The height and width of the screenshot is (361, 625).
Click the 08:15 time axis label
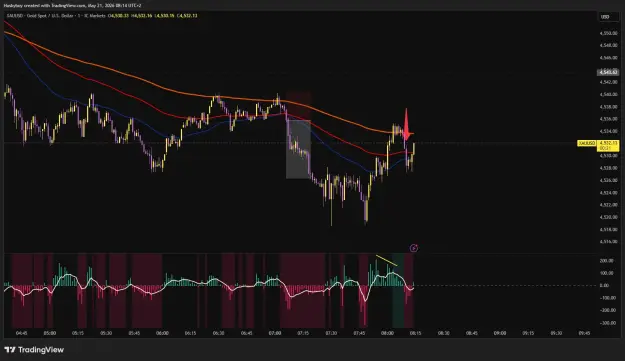pos(415,333)
